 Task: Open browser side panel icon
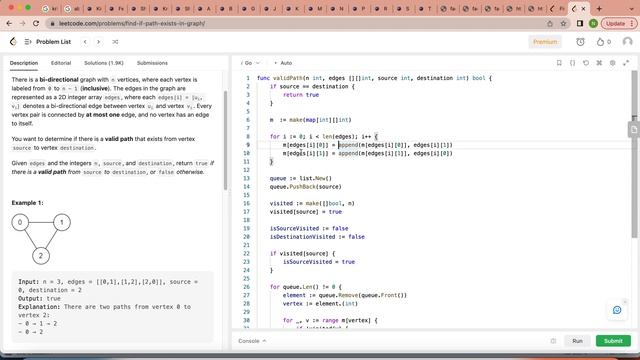(x=580, y=24)
